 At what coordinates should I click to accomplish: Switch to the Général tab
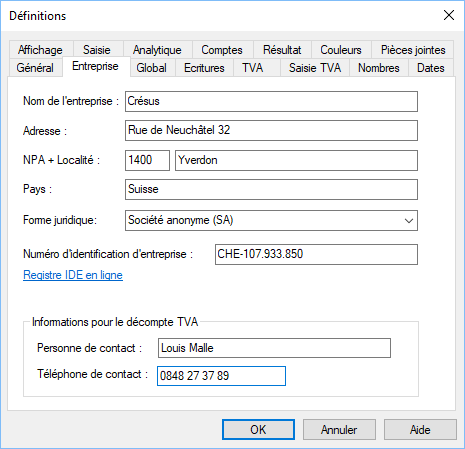tap(35, 68)
